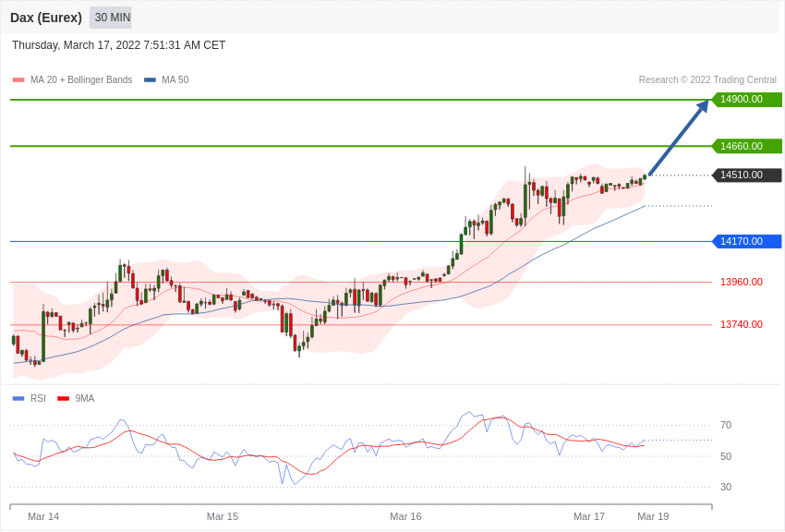785x532 pixels.
Task: Select the 14660.00 resistance price tag
Action: tap(746, 146)
